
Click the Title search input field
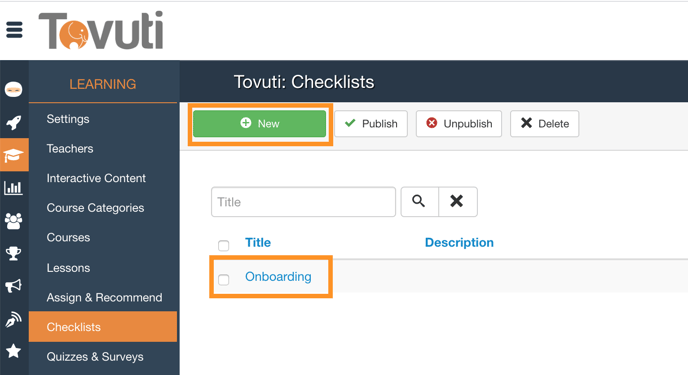[303, 202]
